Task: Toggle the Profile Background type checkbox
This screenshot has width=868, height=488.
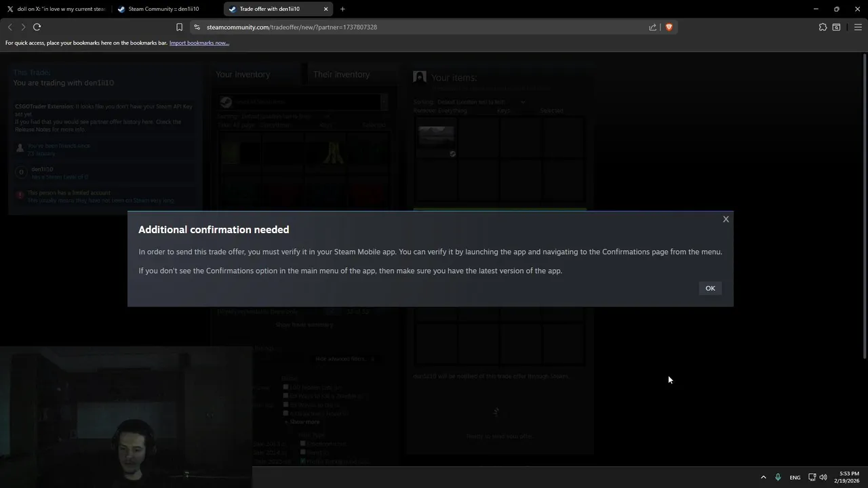Action: click(303, 461)
